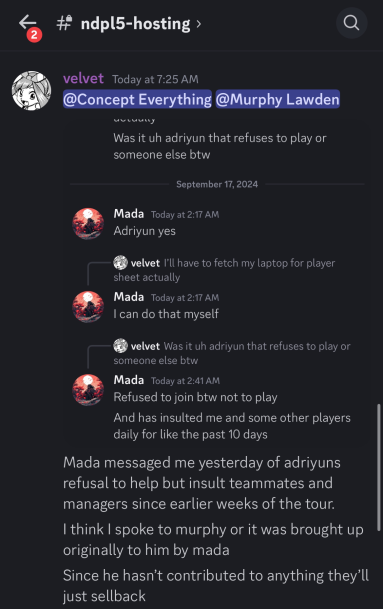Jump to the replied 'Was it uh adriyun' message
This screenshot has height=609, width=383.
coord(232,353)
